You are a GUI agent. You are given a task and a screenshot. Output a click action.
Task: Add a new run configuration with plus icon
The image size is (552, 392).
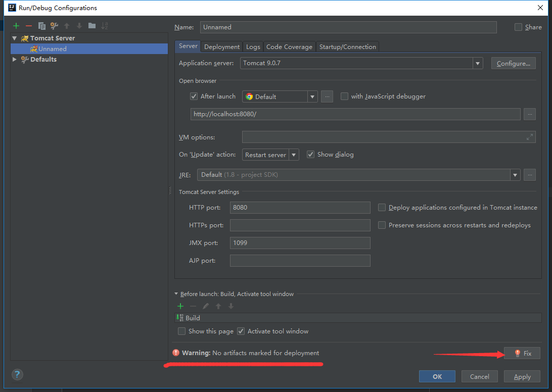tap(16, 26)
